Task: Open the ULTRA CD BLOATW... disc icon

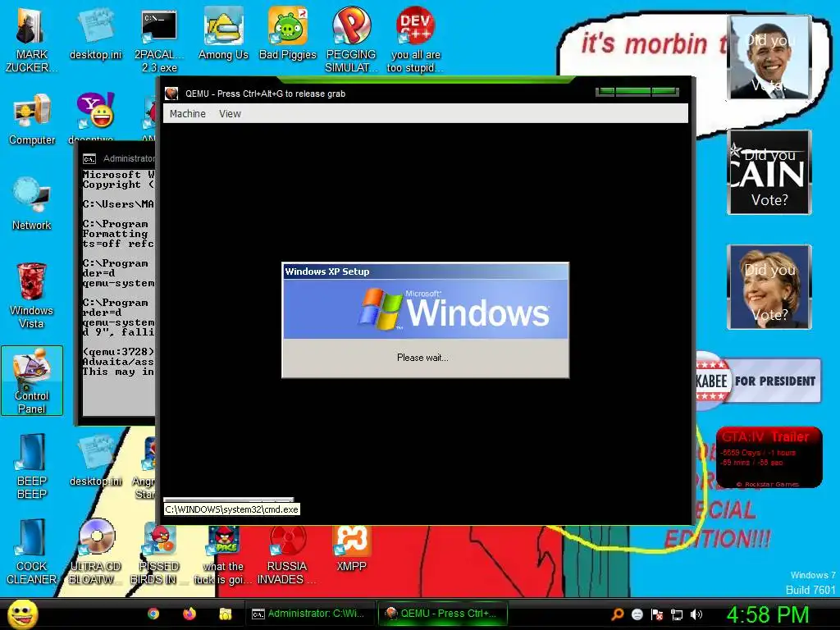Action: click(x=95, y=552)
